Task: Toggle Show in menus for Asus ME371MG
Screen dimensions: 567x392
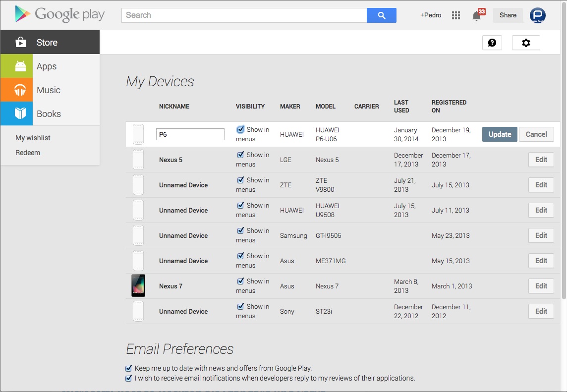Action: 240,256
